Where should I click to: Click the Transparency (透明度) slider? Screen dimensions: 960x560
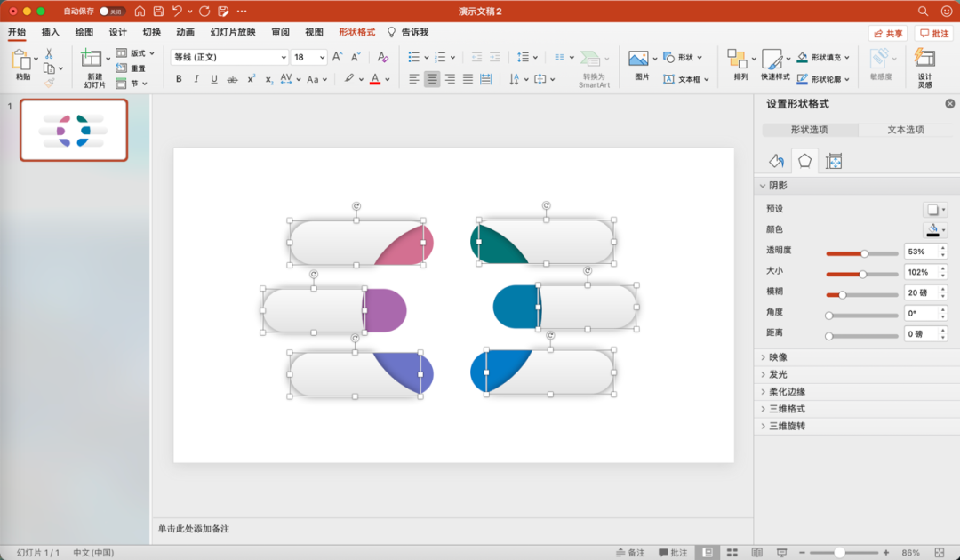point(863,253)
